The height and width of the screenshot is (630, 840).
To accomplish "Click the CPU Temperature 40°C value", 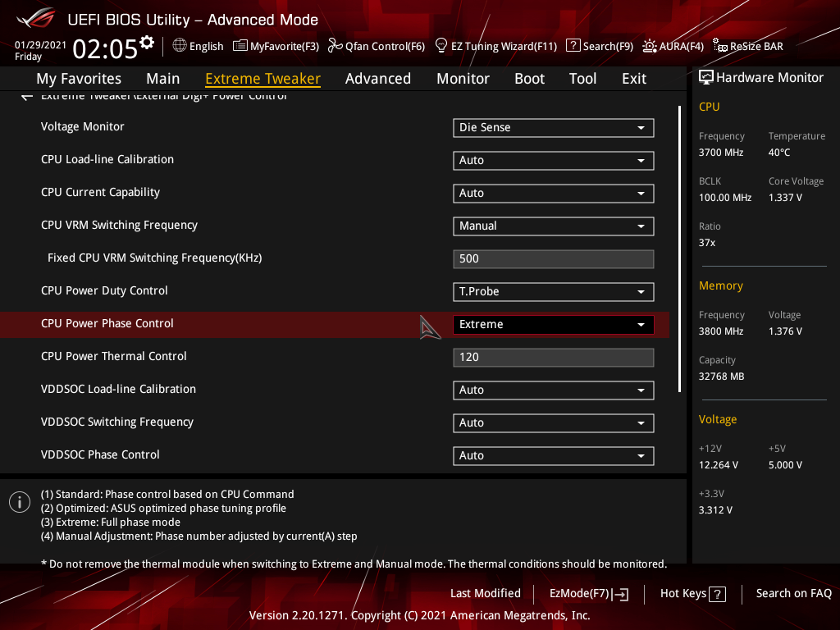I will click(x=779, y=152).
